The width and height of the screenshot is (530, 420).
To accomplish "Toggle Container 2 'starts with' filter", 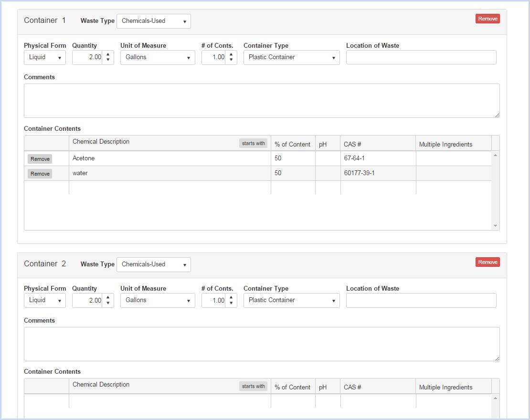I will (253, 386).
